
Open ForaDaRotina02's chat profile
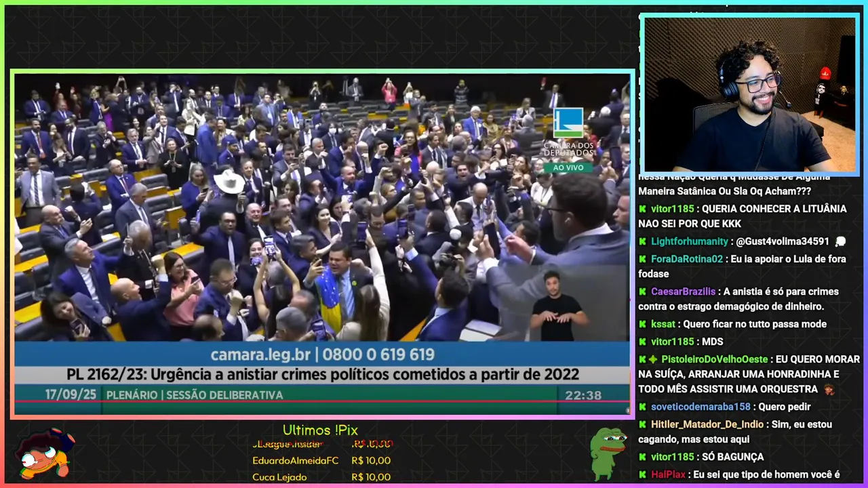[687, 259]
